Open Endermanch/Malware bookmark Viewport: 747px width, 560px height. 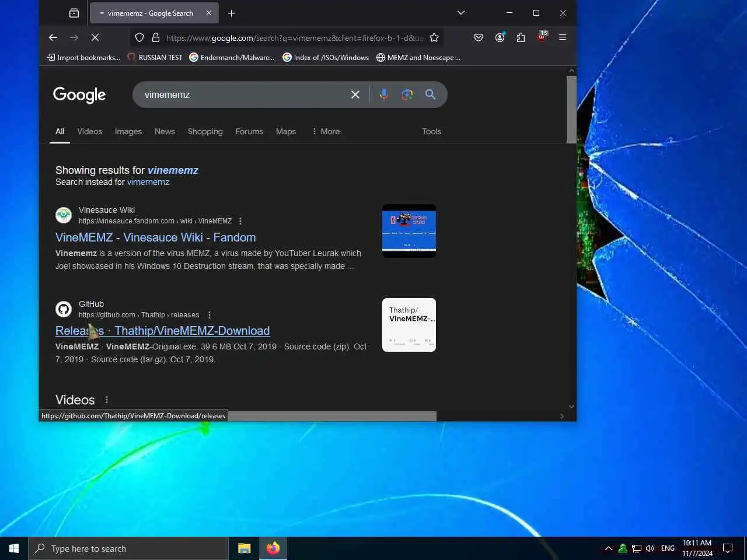click(x=232, y=57)
